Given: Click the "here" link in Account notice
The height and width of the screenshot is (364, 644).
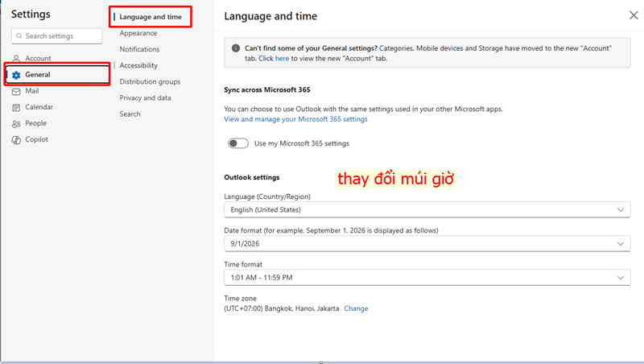Looking at the screenshot, I should coord(282,59).
